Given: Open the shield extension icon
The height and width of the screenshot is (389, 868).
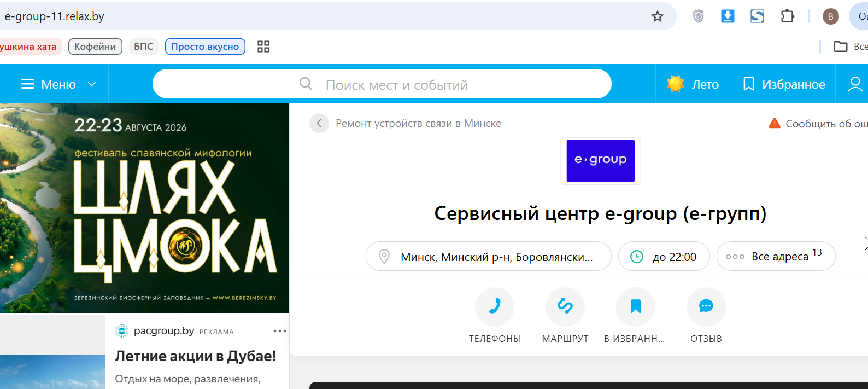Looking at the screenshot, I should click(698, 16).
